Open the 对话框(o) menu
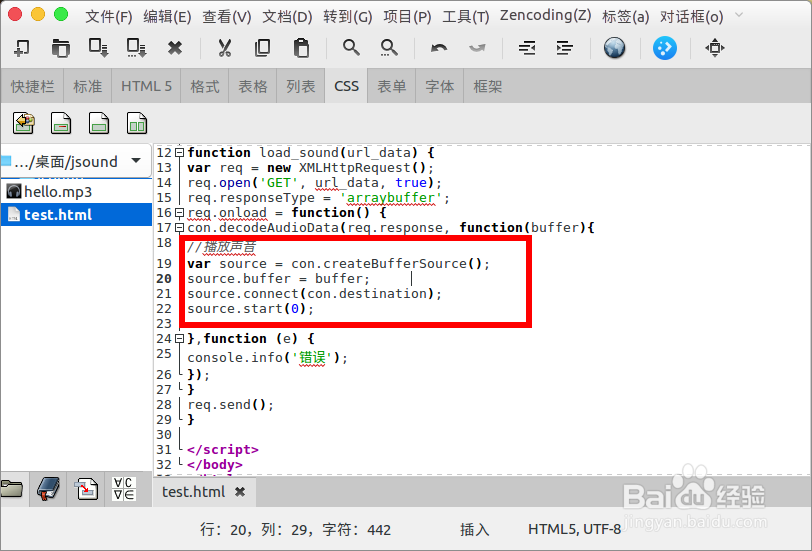The width and height of the screenshot is (812, 551). (691, 17)
